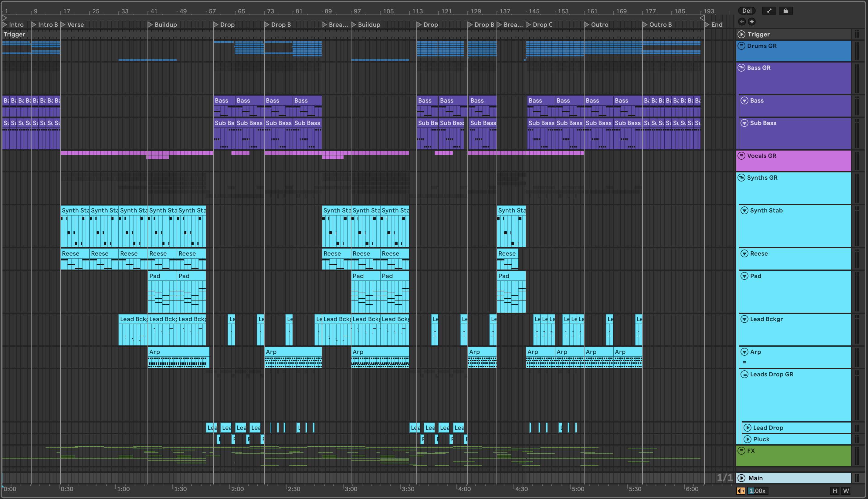The width and height of the screenshot is (868, 499).
Task: Click the Del locator button
Action: [747, 11]
